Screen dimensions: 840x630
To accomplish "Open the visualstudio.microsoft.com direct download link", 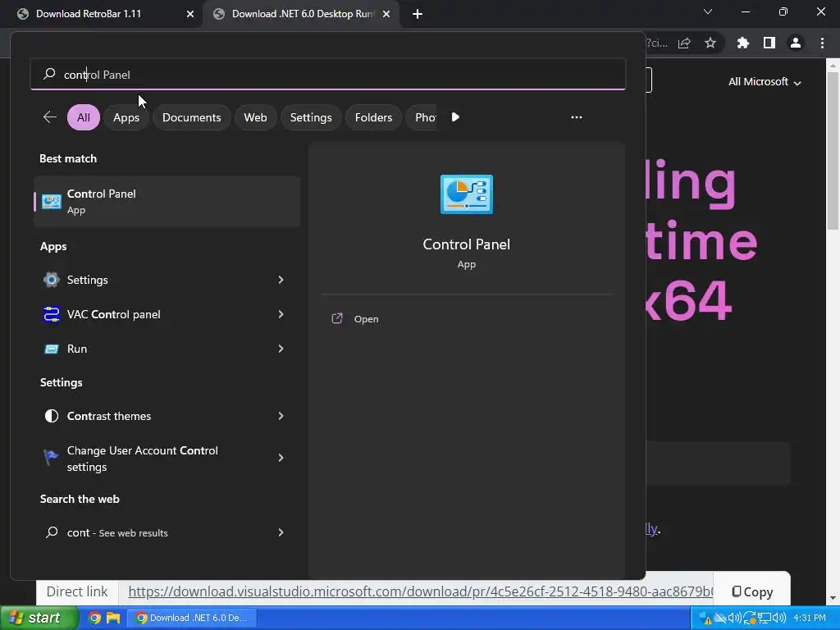I will (421, 591).
